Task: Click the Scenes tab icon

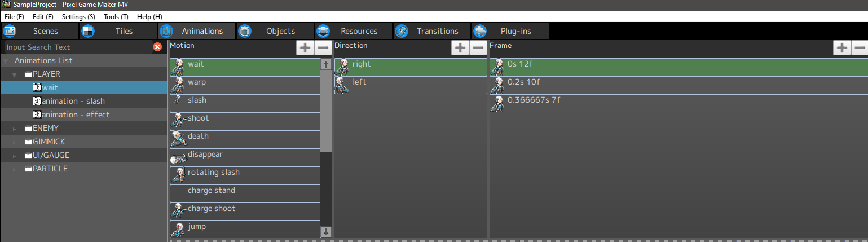Action: tap(10, 31)
